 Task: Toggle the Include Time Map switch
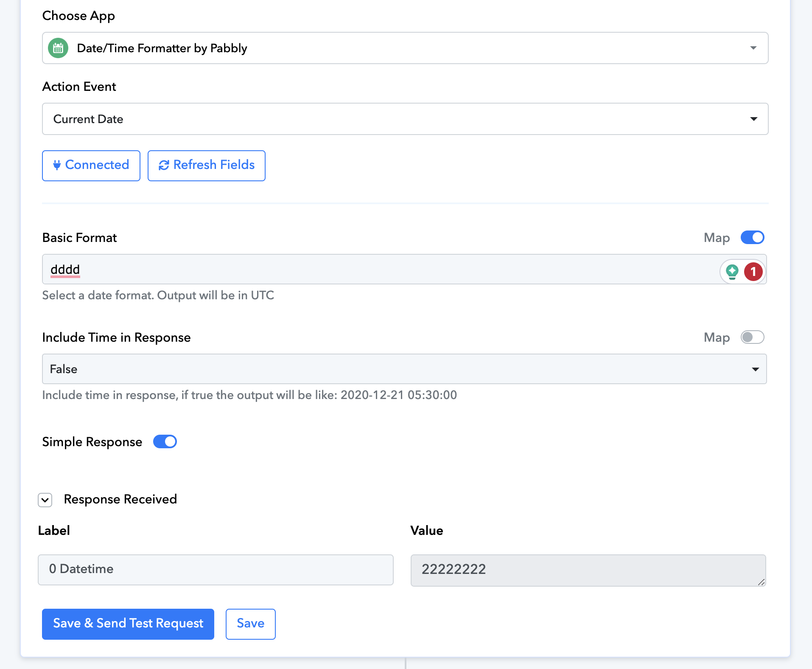point(752,337)
